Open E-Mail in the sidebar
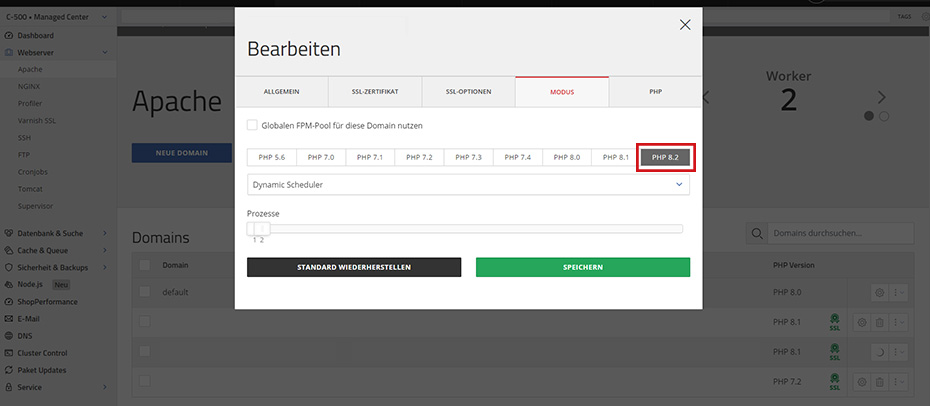The image size is (930, 406). click(x=31, y=319)
